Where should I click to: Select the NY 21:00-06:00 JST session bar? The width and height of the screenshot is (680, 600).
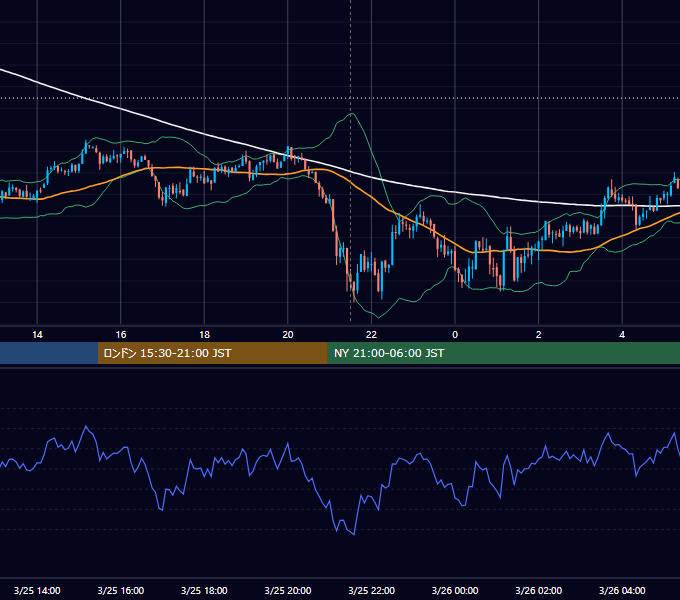point(503,353)
